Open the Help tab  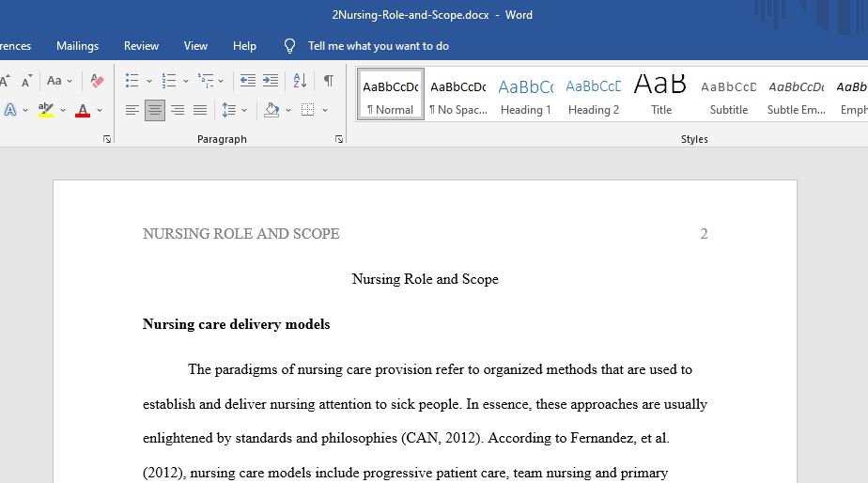tap(244, 46)
